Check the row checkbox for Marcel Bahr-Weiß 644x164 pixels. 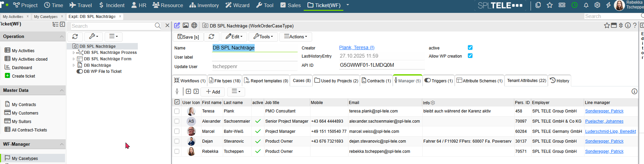[x=177, y=131]
